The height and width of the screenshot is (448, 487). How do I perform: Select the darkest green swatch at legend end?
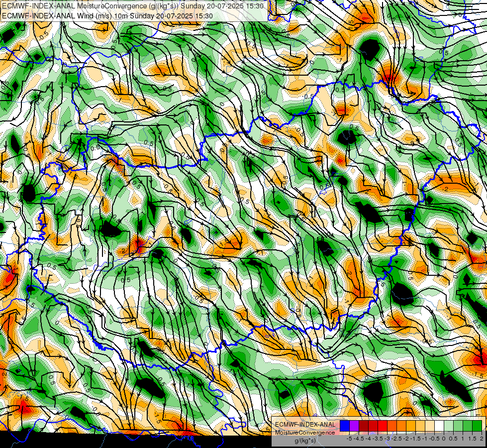[x=477, y=426]
